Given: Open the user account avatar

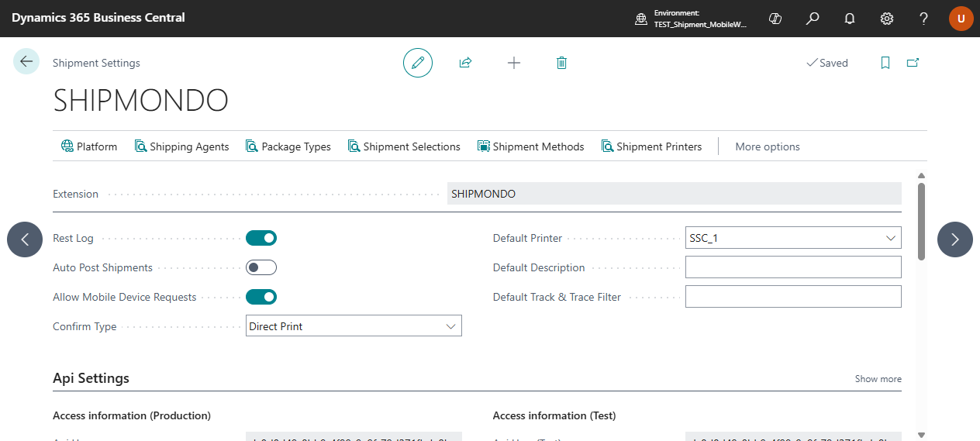Looking at the screenshot, I should 961,19.
